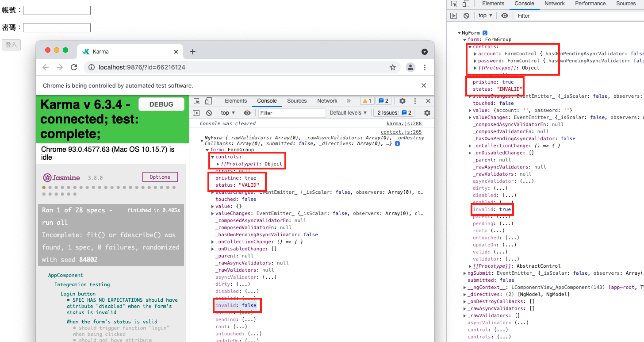Switch to Sources tab in Karma DevTools
The width and height of the screenshot is (644, 342).
click(297, 101)
